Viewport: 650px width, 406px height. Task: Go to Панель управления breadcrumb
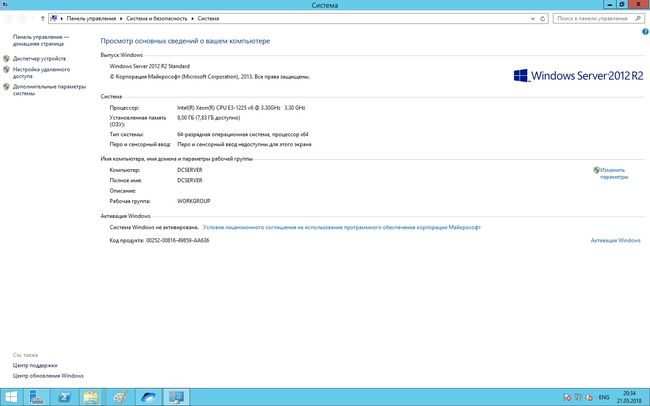point(91,19)
